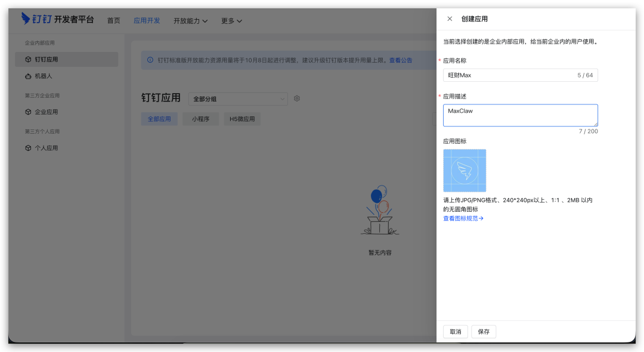Click the 保存 button
Screen dimensions: 644x352
[484, 332]
